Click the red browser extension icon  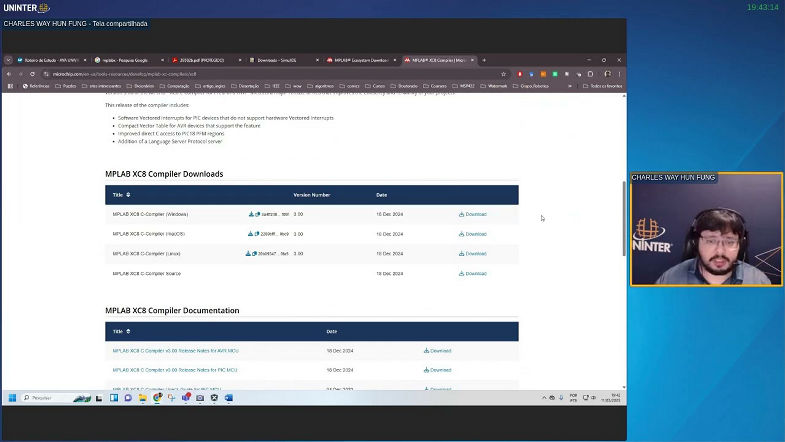pos(520,74)
